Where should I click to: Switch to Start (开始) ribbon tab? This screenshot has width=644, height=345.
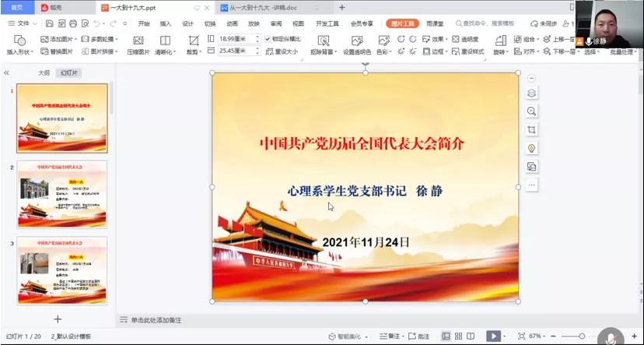(x=144, y=23)
